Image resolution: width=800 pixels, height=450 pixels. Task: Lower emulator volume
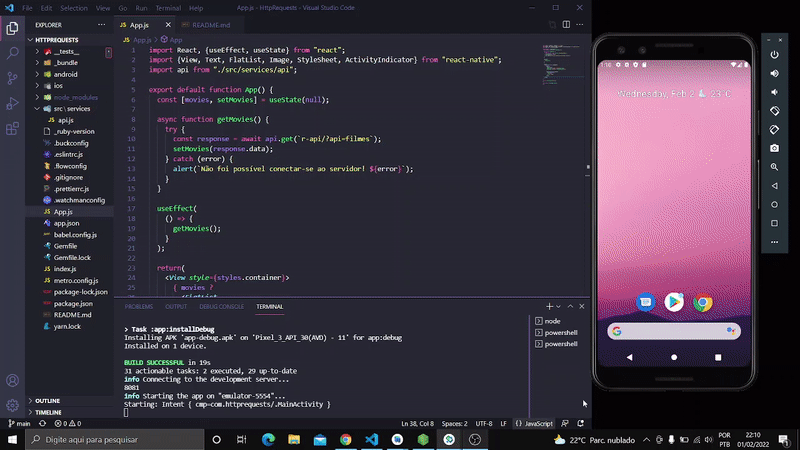774,92
